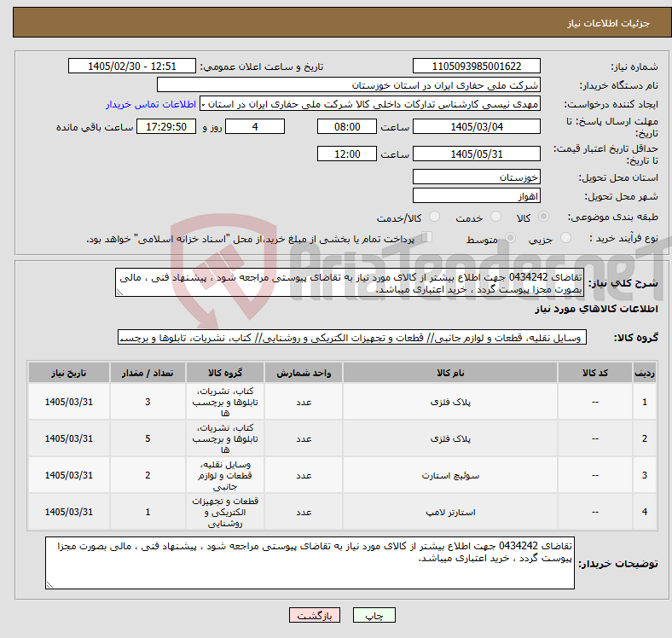Click پلاک فلزی in row 2
This screenshot has height=638, width=672.
click(x=450, y=438)
